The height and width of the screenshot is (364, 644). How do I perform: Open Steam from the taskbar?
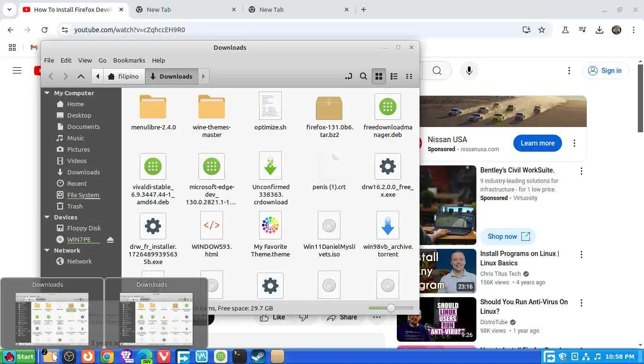(258, 357)
